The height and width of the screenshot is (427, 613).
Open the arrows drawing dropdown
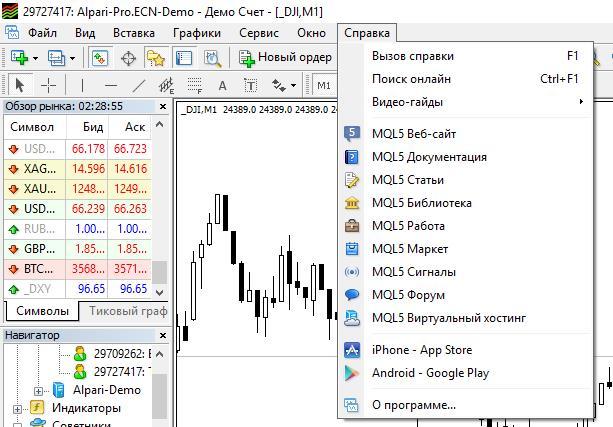tap(283, 85)
